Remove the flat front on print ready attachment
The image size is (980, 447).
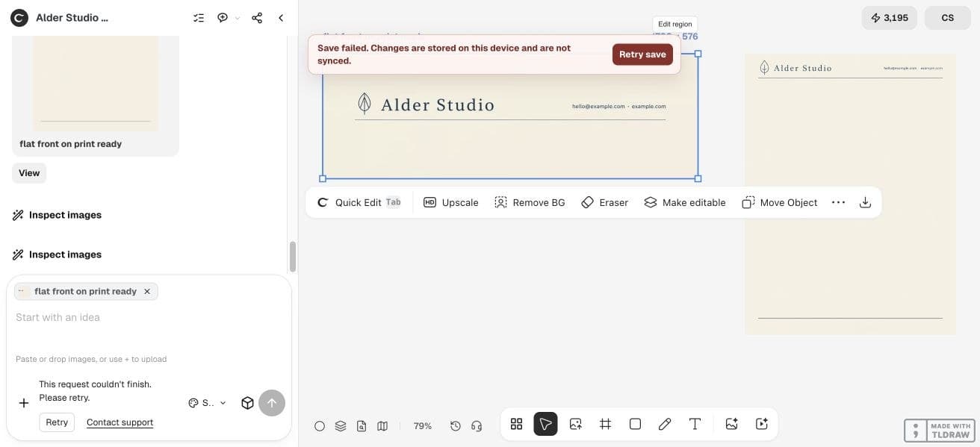(147, 292)
